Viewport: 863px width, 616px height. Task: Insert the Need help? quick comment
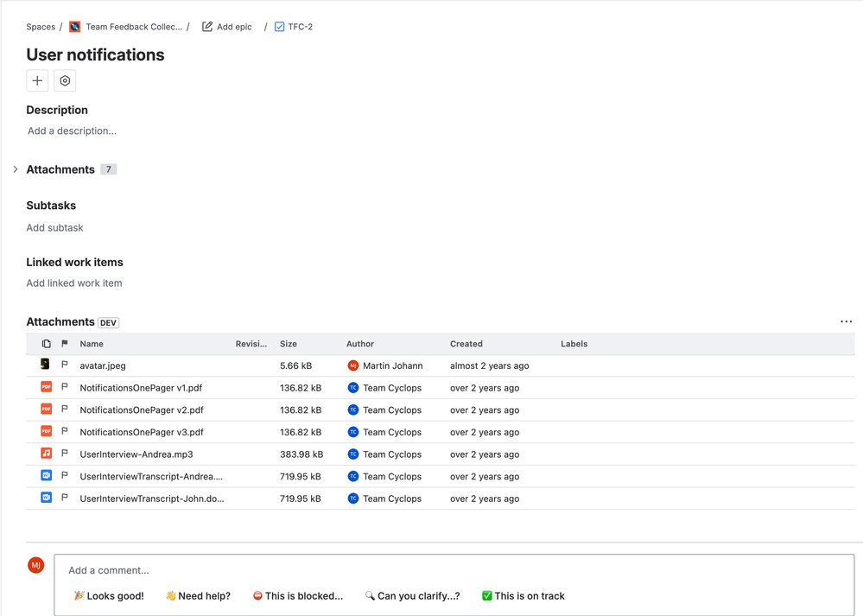[198, 595]
